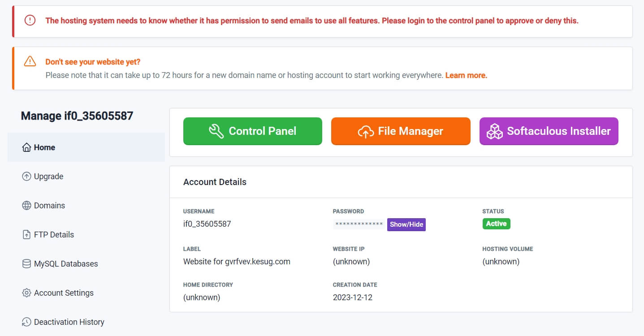
Task: Click the green Active status badge
Action: (x=496, y=224)
